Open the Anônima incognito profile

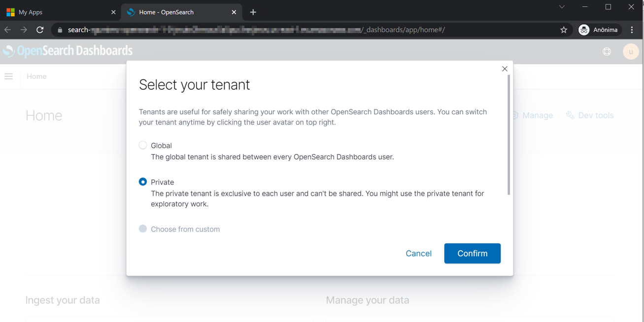pyautogui.click(x=599, y=30)
